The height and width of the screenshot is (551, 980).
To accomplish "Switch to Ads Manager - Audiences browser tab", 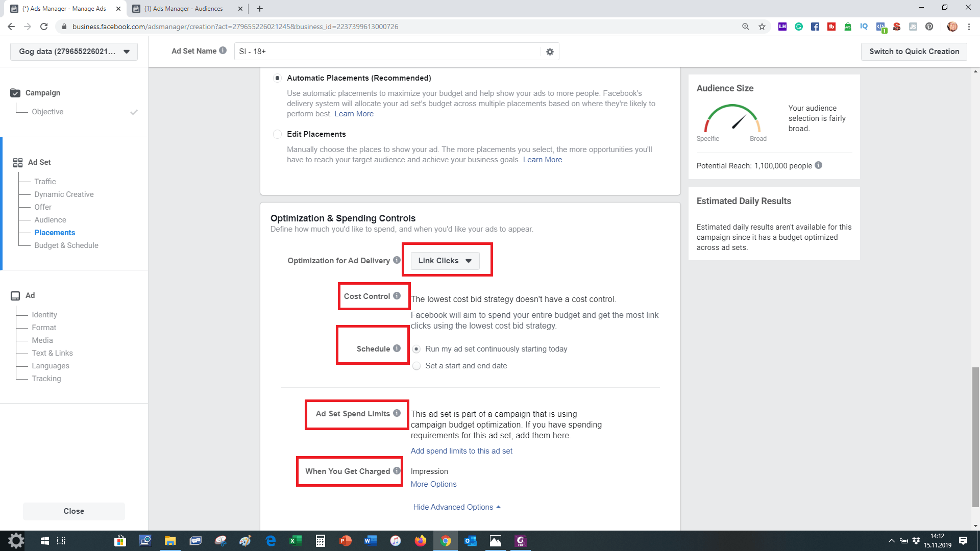I will 184,9.
